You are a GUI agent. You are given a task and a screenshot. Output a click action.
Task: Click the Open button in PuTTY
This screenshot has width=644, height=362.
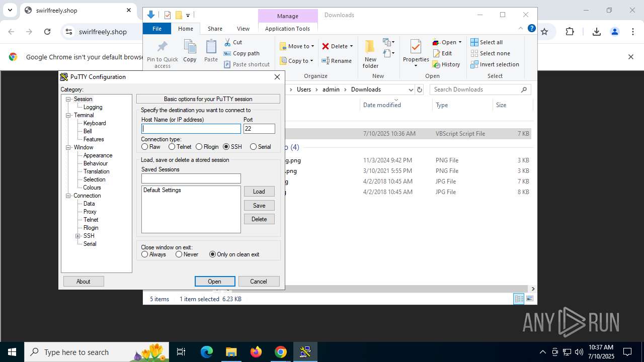click(215, 282)
